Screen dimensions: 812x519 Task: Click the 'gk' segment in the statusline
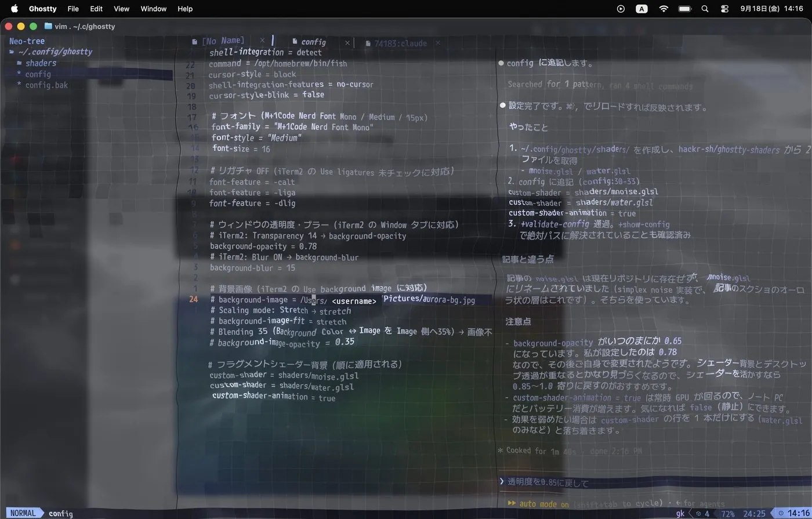pos(680,514)
